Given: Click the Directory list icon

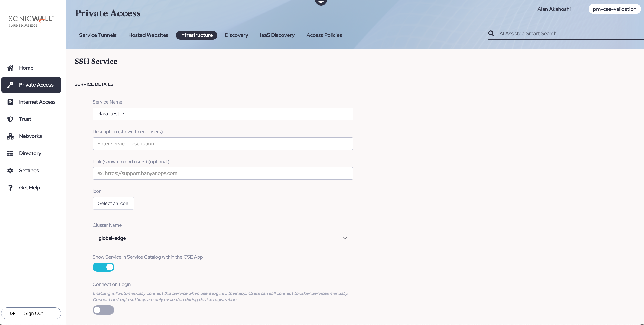Looking at the screenshot, I should [10, 153].
